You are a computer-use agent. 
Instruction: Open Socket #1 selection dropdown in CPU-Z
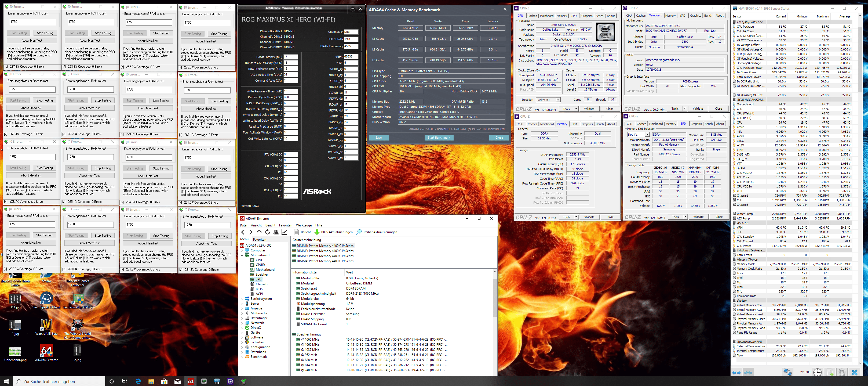pyautogui.click(x=558, y=100)
